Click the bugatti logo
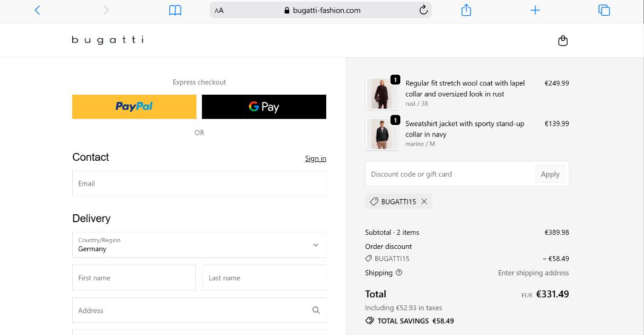 coord(108,40)
